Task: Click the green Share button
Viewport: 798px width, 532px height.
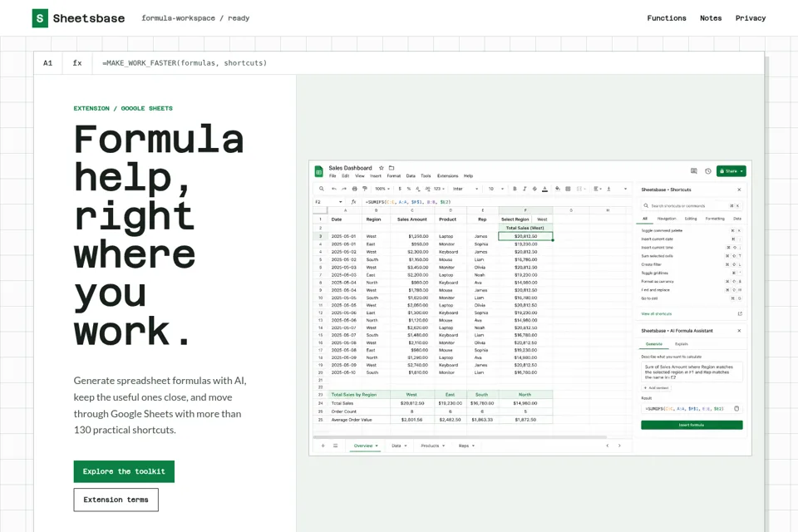Action: [731, 171]
